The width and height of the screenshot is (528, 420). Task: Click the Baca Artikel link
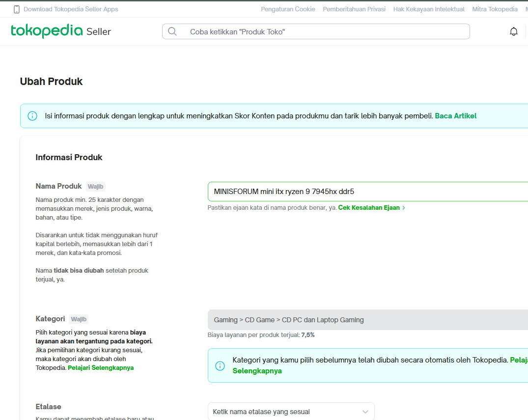[456, 116]
